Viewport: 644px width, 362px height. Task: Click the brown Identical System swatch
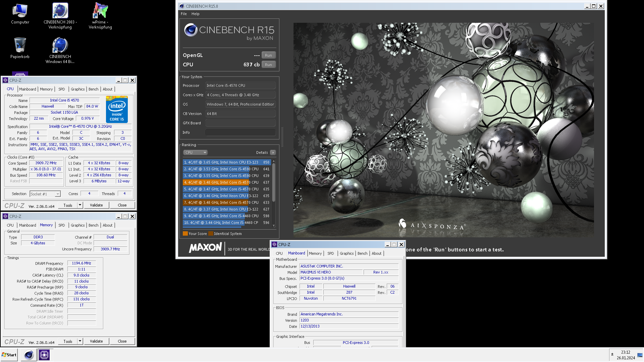click(x=211, y=234)
